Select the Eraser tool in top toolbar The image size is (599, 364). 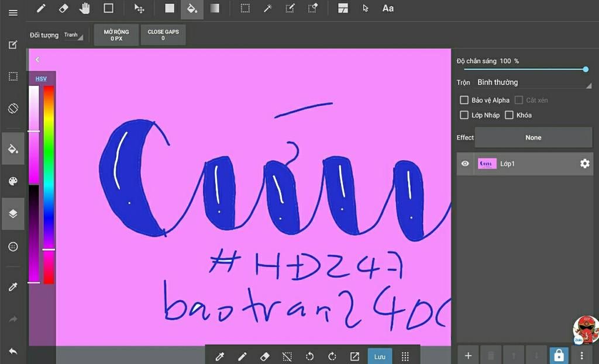(63, 8)
